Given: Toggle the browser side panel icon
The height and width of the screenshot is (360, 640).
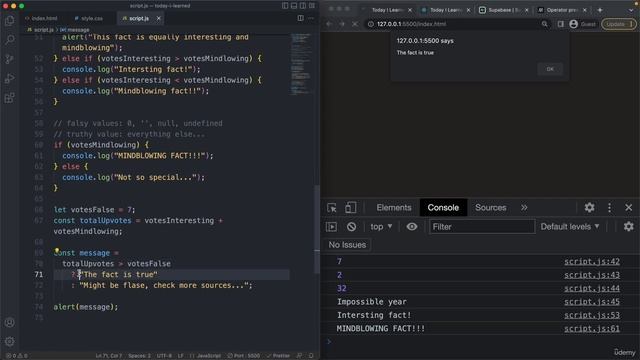Looking at the screenshot, I should (x=561, y=24).
